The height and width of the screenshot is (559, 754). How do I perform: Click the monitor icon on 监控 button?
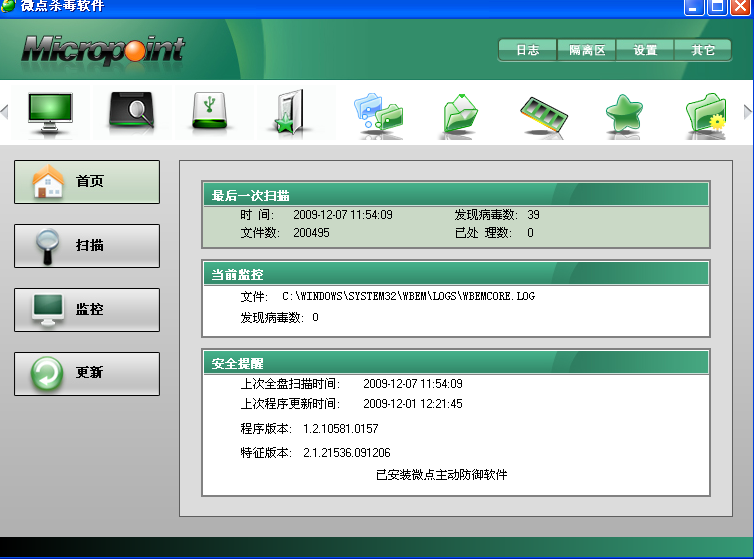click(x=48, y=310)
